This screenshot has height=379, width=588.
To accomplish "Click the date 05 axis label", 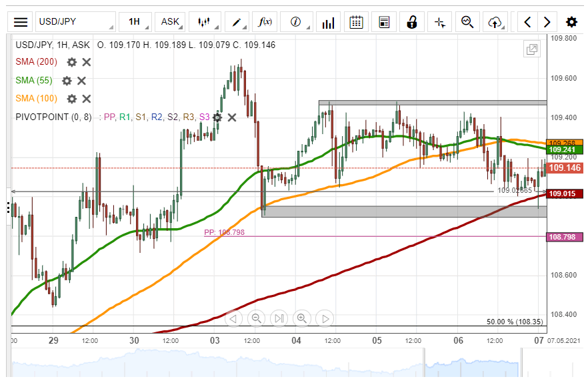I will coord(377,340).
